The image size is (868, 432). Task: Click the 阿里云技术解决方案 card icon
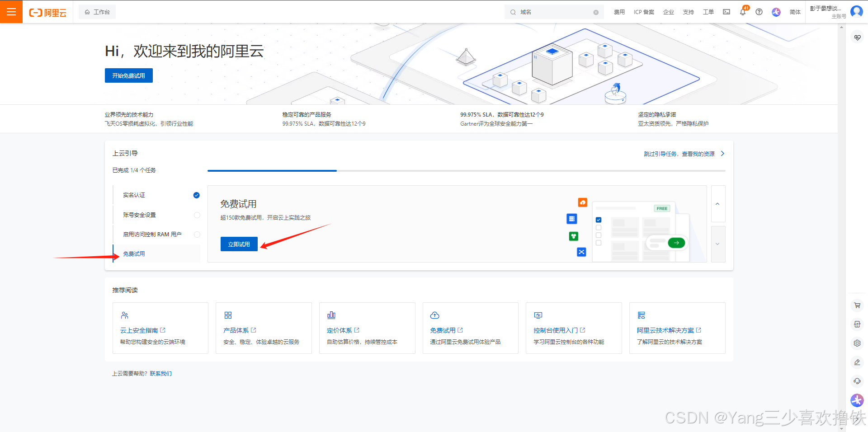(642, 315)
